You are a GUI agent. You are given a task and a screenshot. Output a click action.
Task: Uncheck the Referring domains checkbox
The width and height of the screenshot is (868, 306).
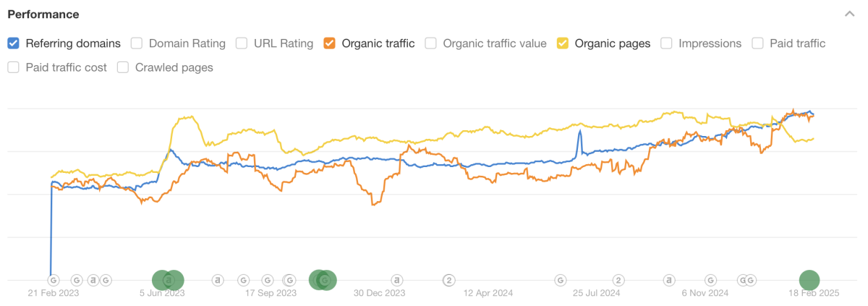coord(13,43)
